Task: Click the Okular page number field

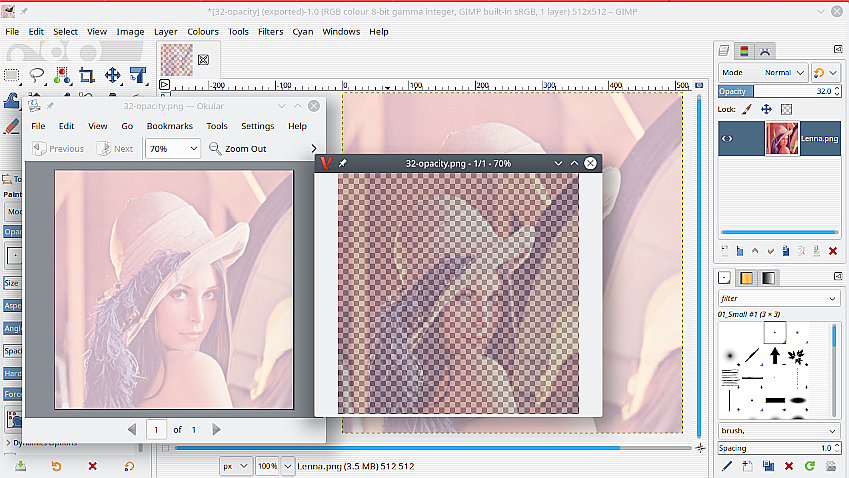Action: pos(157,429)
